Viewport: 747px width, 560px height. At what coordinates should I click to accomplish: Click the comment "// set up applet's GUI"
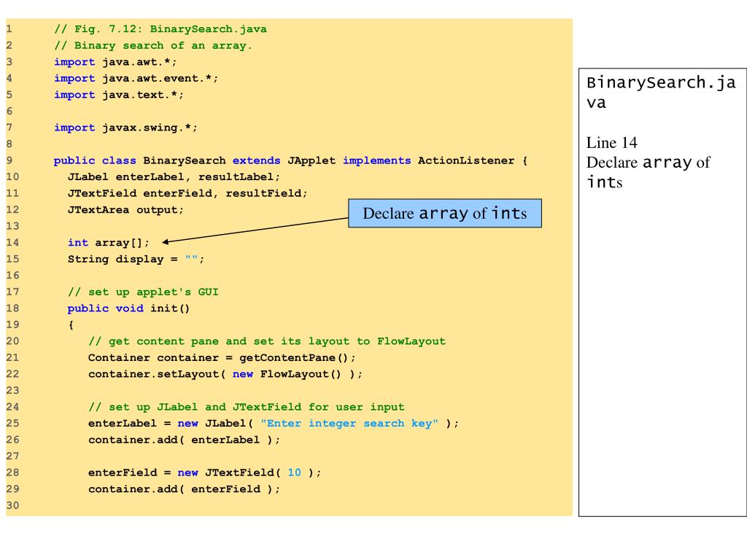(x=143, y=292)
